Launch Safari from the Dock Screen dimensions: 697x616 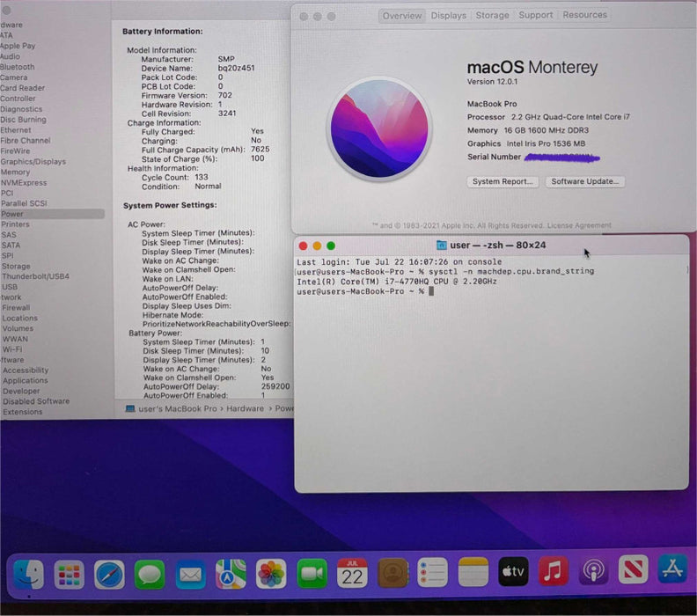pyautogui.click(x=109, y=575)
